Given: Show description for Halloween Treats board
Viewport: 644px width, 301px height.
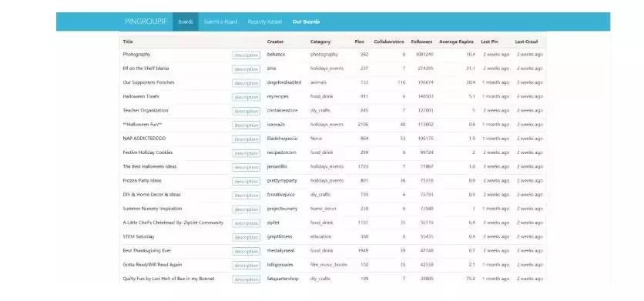Looking at the screenshot, I should (x=246, y=97).
